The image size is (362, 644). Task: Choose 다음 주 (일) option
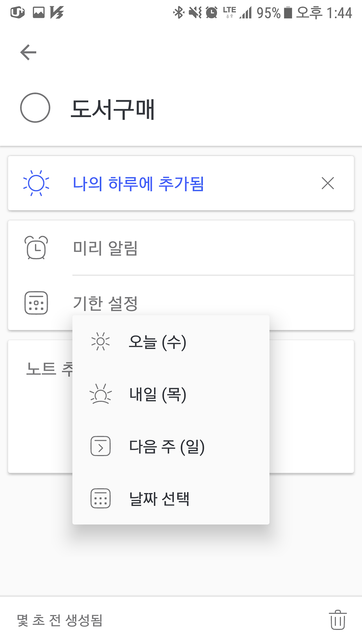pyautogui.click(x=167, y=446)
